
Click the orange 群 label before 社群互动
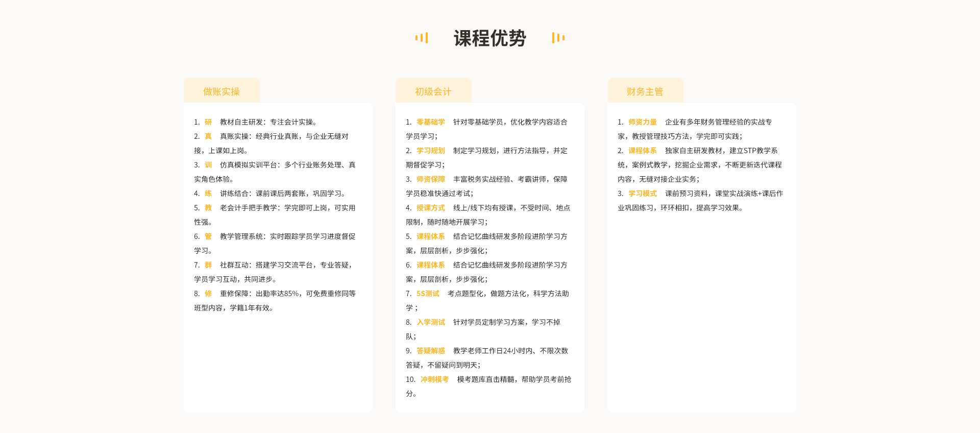tap(208, 265)
